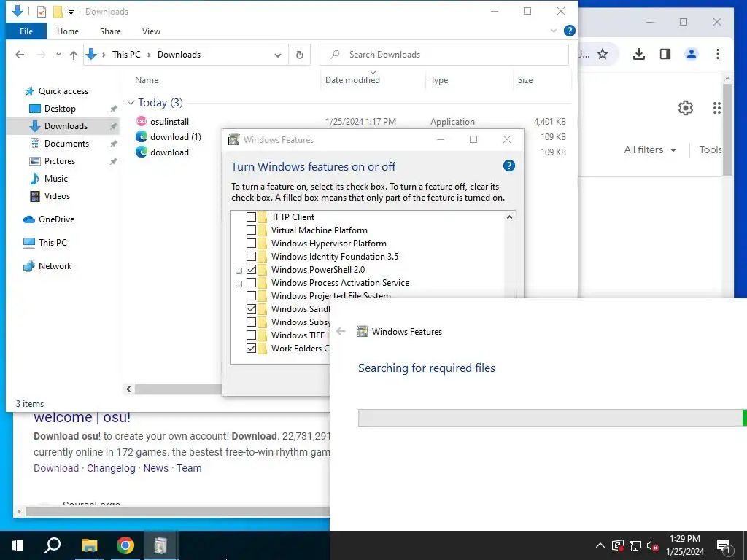Screen dimensions: 747x560
Task: Open File Explorer help icon
Action: pos(569,31)
